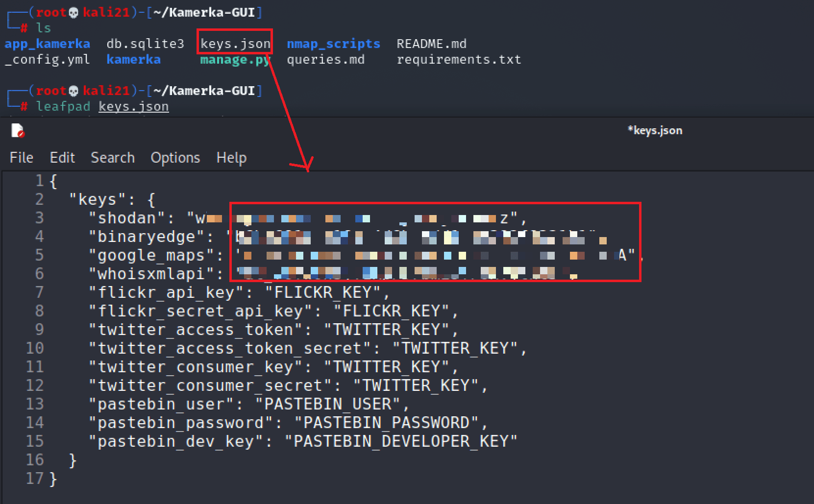The width and height of the screenshot is (814, 504).
Task: Select the README.md filename
Action: point(431,44)
